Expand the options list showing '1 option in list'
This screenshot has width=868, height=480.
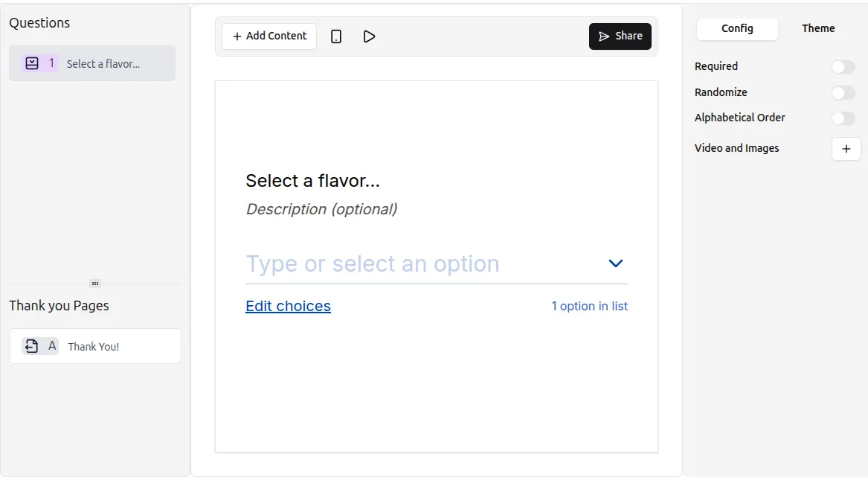coord(589,306)
